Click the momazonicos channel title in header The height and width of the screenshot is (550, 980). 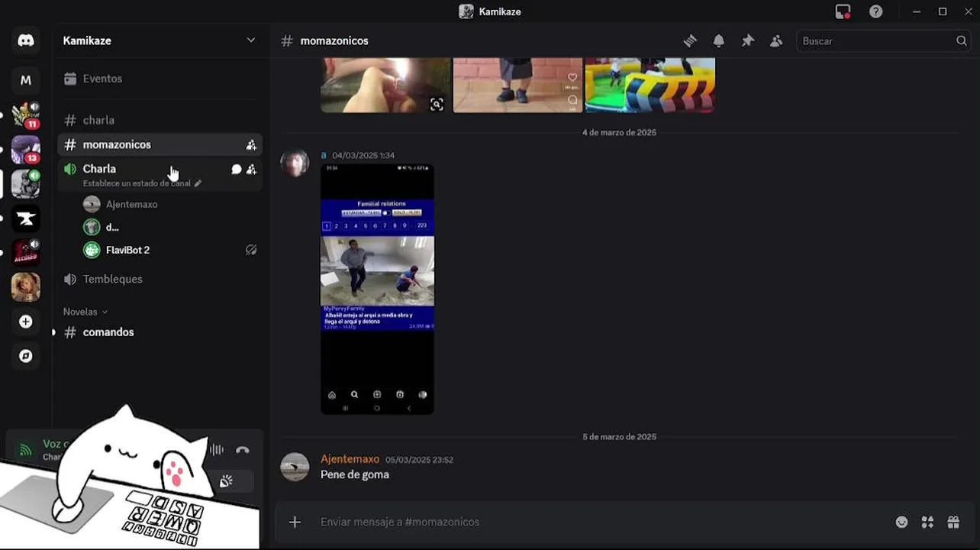334,41
